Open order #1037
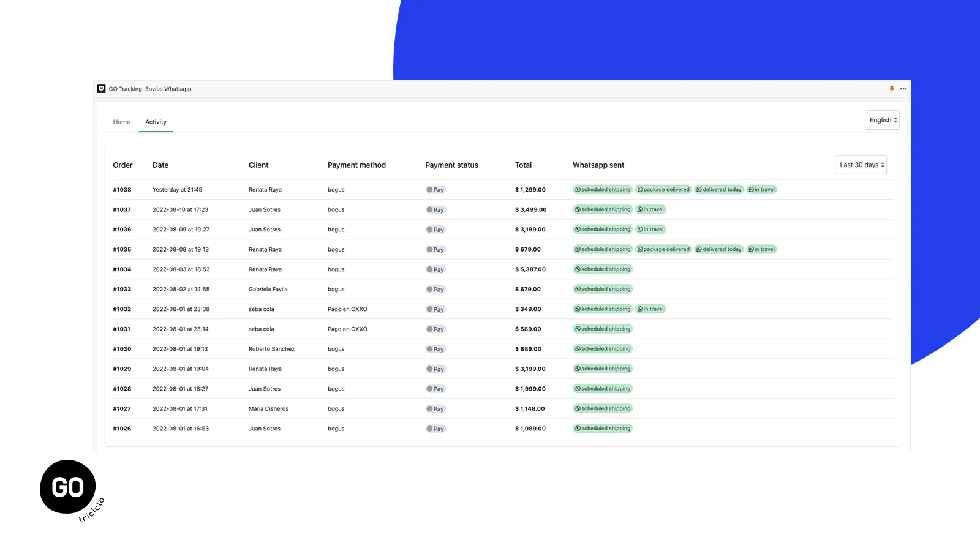The height and width of the screenshot is (551, 980). [x=122, y=209]
